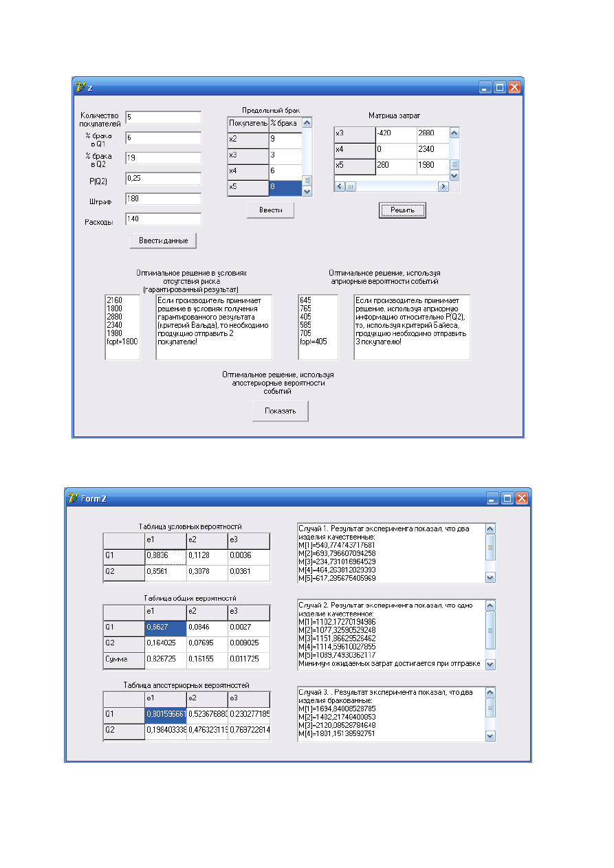614x868 pixels.
Task: Click the Покупатель column header
Action: click(248, 124)
